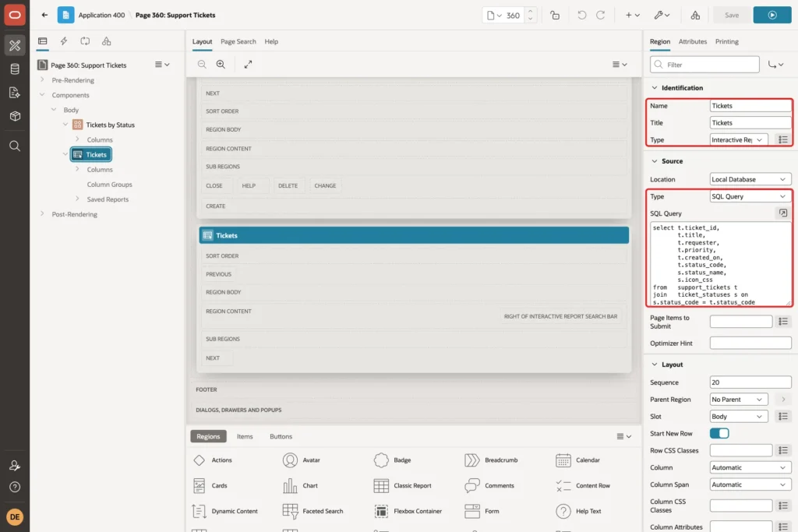This screenshot has height=532, width=798.
Task: Open the Create plus menu
Action: (x=633, y=16)
